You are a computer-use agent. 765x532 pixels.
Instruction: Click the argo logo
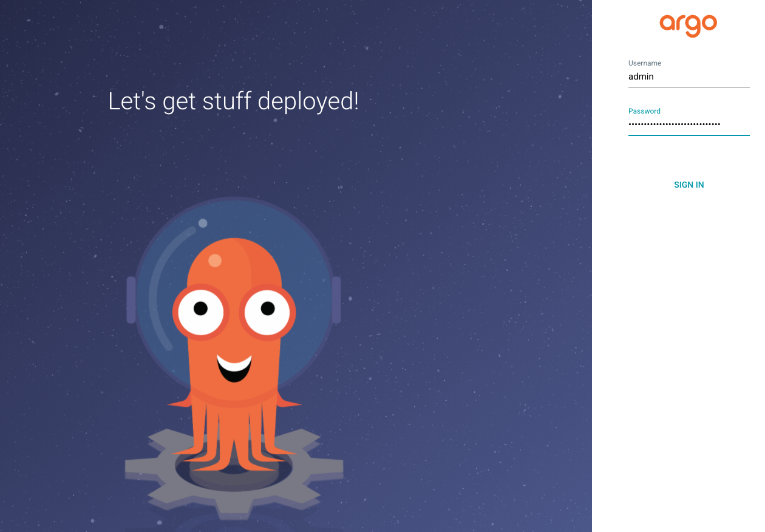[688, 25]
